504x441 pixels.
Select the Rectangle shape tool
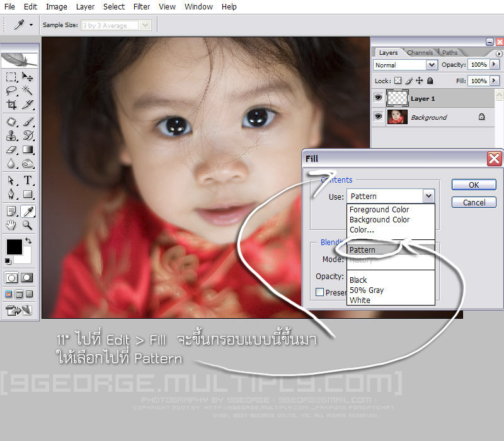click(x=27, y=194)
